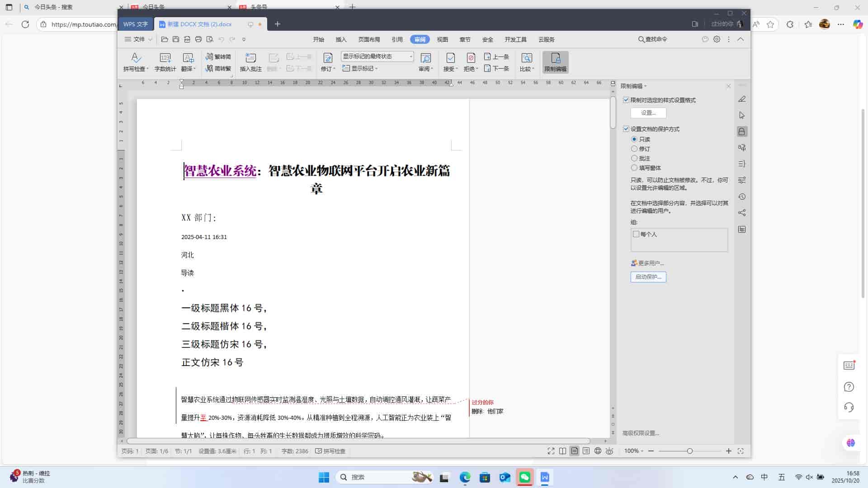The image size is (868, 488).
Task: Convert simplified to traditional (简转繁)
Action: (x=218, y=68)
